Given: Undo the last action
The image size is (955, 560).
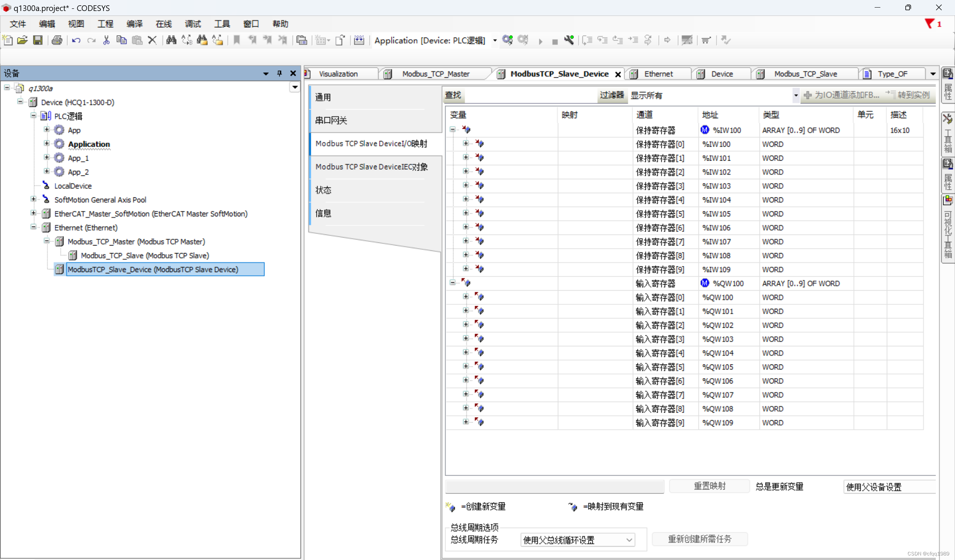Looking at the screenshot, I should (x=76, y=40).
